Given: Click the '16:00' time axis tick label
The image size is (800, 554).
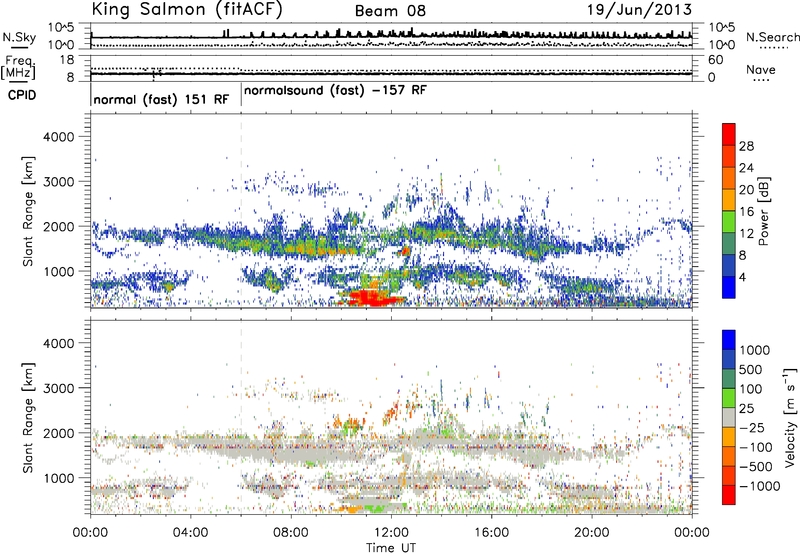Looking at the screenshot, I should (x=491, y=533).
